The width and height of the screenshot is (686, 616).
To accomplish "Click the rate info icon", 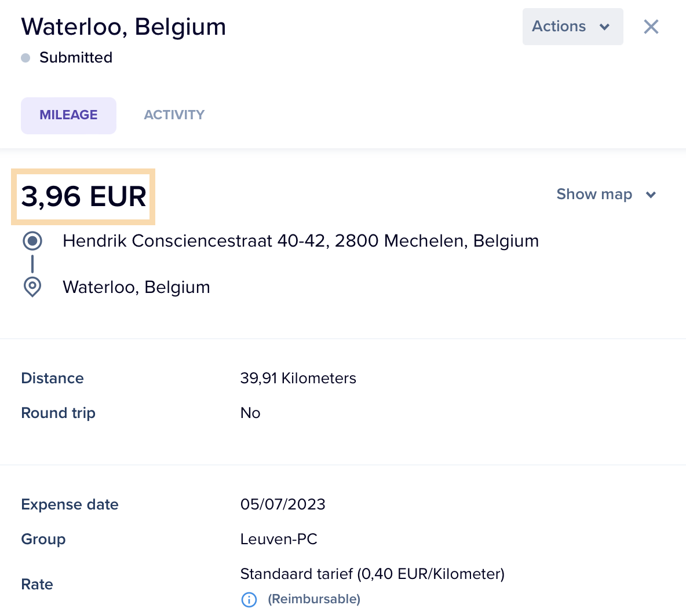I will (249, 599).
